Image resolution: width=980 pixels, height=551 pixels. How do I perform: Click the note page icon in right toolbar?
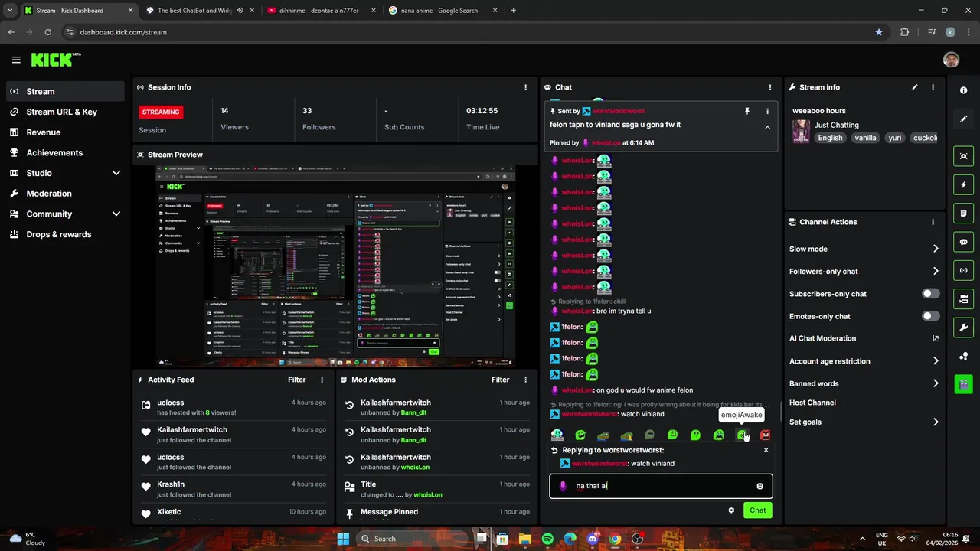pyautogui.click(x=963, y=213)
